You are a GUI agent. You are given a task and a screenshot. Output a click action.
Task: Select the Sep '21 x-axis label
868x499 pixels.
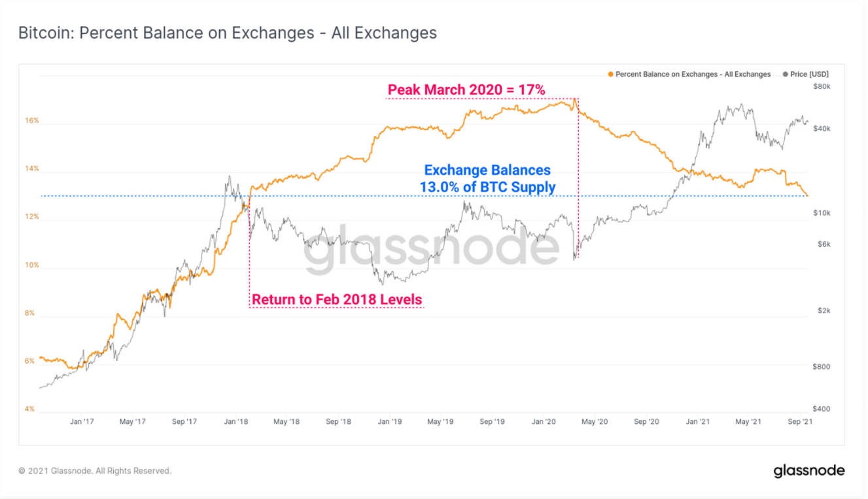pyautogui.click(x=799, y=422)
